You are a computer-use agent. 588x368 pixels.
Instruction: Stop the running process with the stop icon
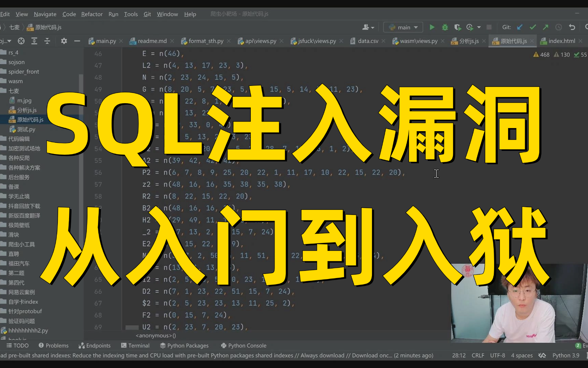click(489, 27)
